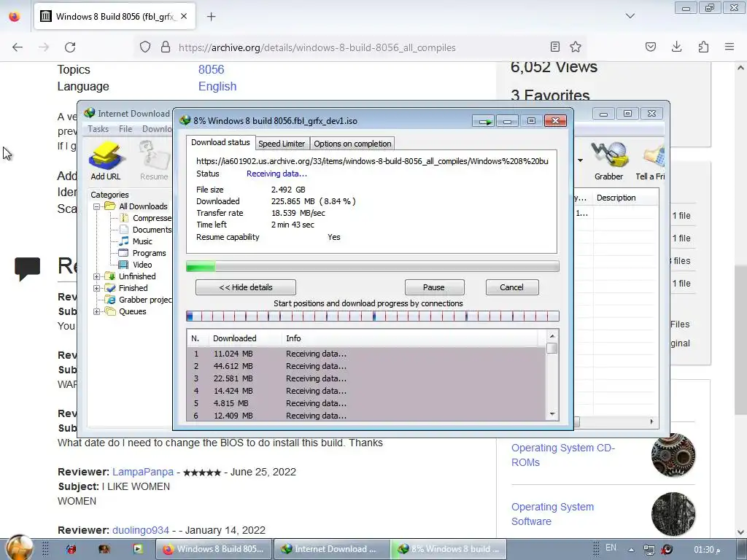Bookmark this page with star icon

[x=576, y=47]
